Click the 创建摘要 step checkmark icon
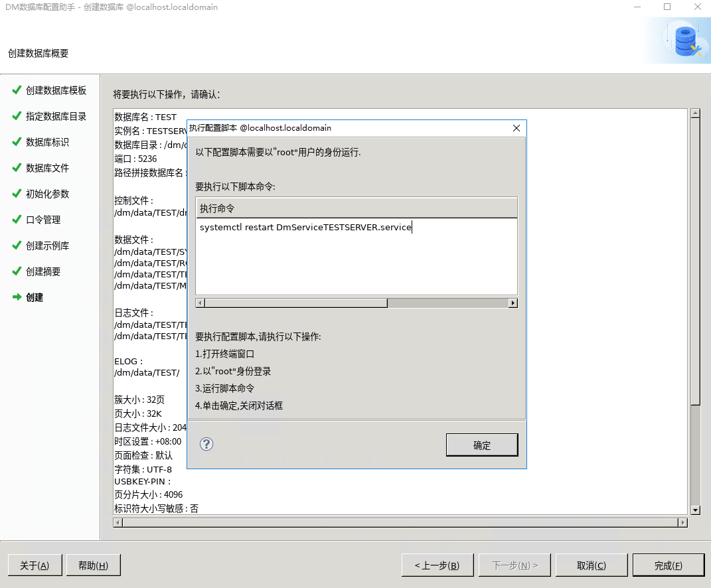 [x=17, y=271]
